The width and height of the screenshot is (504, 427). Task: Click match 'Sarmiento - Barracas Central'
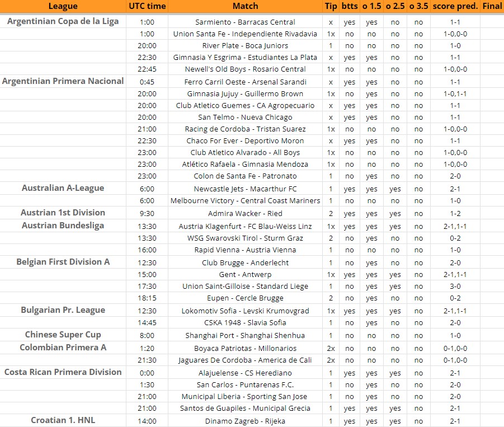tap(245, 22)
